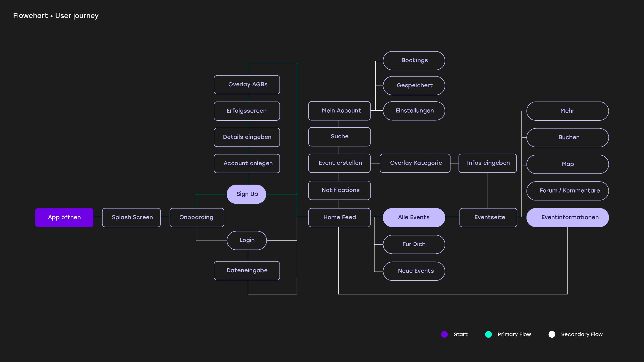644x362 pixels.
Task: Select the Flowchart User journey title
Action: click(x=56, y=16)
